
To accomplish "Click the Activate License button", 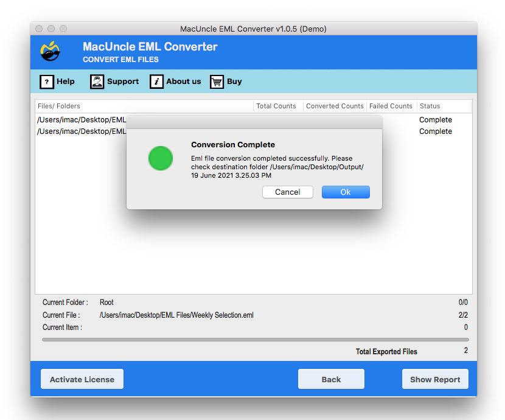I will (82, 379).
